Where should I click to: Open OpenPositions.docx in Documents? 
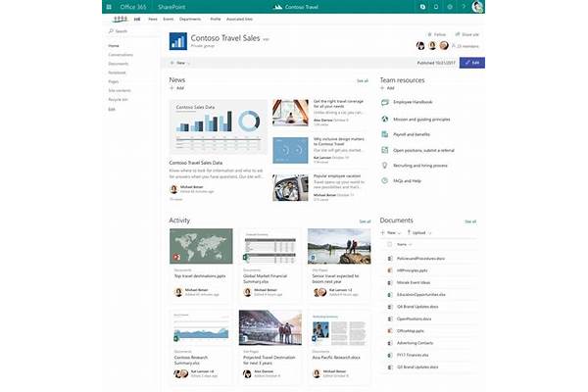(414, 318)
